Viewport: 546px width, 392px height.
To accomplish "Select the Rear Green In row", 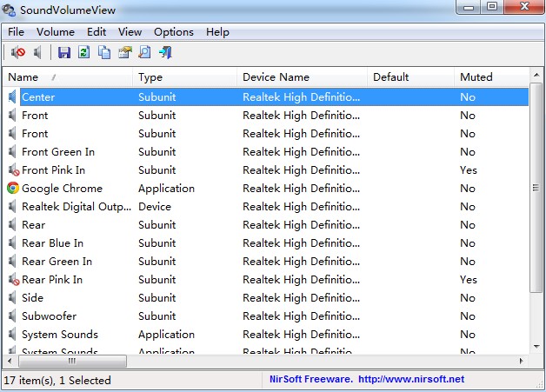I will point(266,261).
